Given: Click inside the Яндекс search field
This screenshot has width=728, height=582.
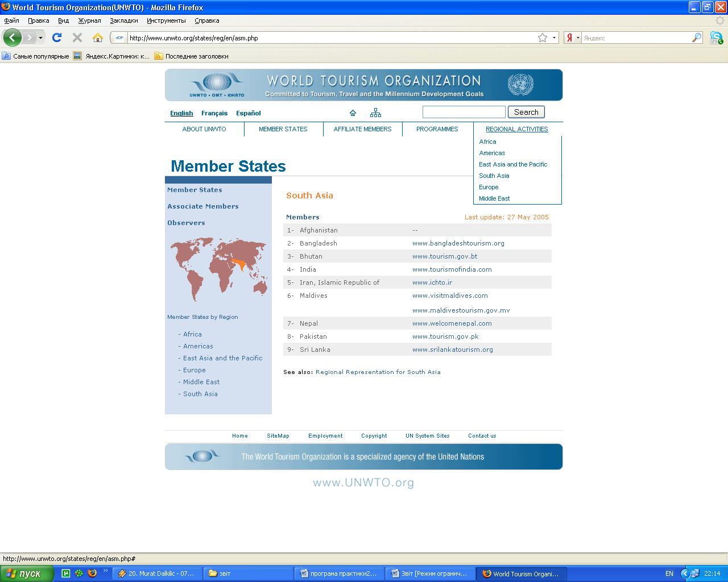Looking at the screenshot, I should [636, 38].
